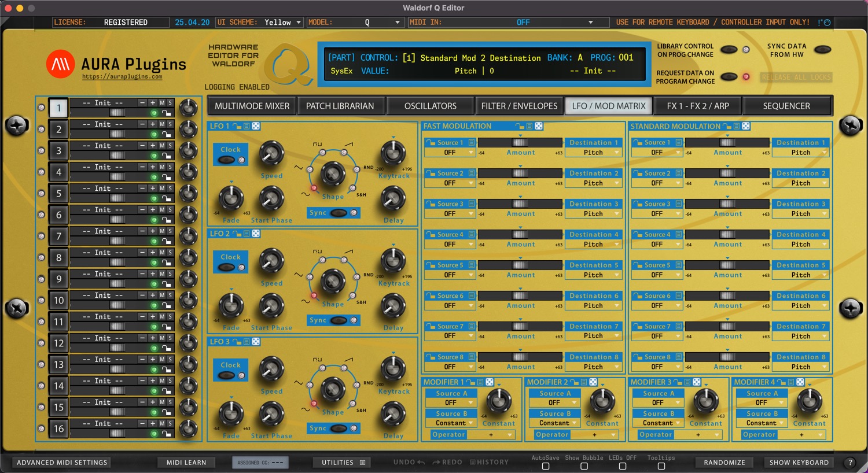Switch to the Patch Librarian tab
The height and width of the screenshot is (473, 868).
[340, 106]
